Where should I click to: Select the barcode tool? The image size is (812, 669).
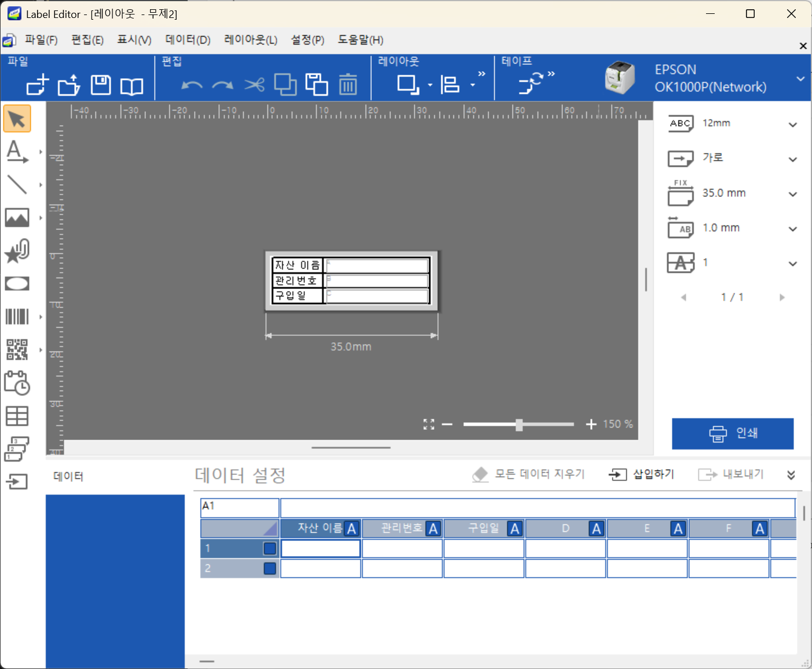[x=17, y=317]
